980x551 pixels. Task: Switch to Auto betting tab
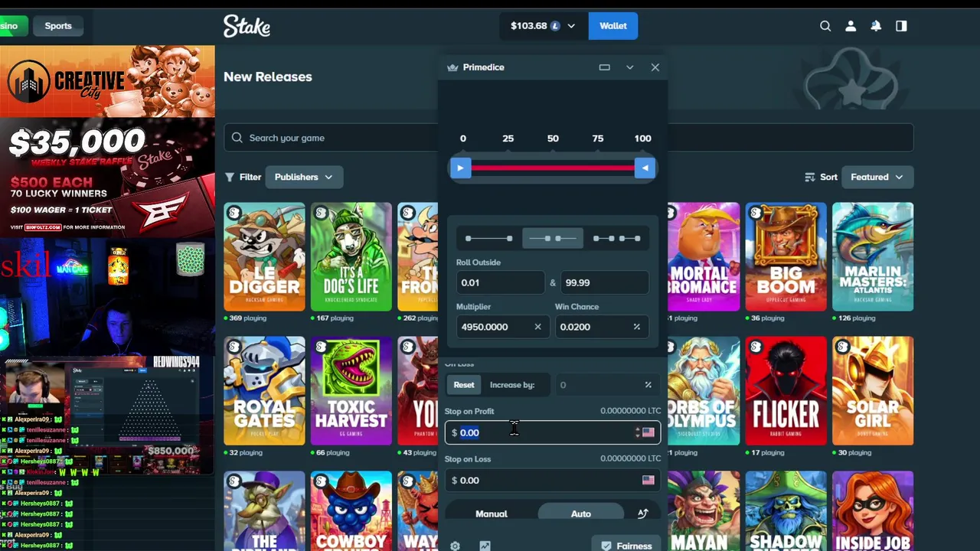[x=580, y=514]
